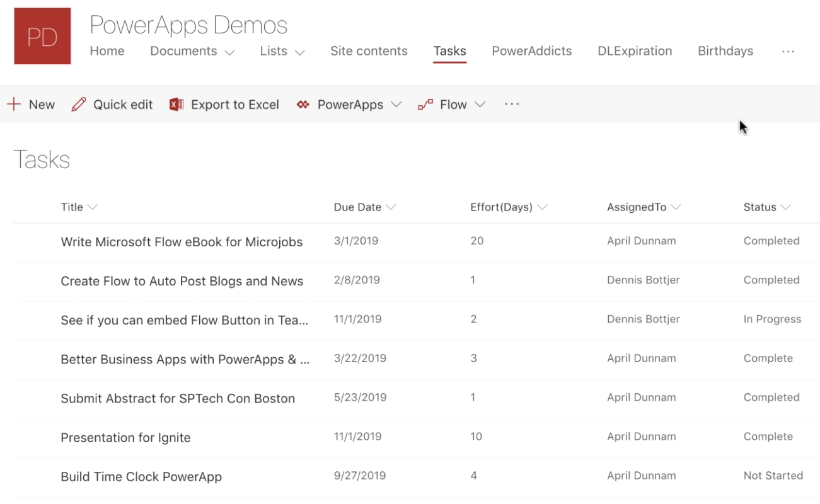This screenshot has height=504, width=820.
Task: Open Build Time Clock PowerApp task
Action: point(141,477)
